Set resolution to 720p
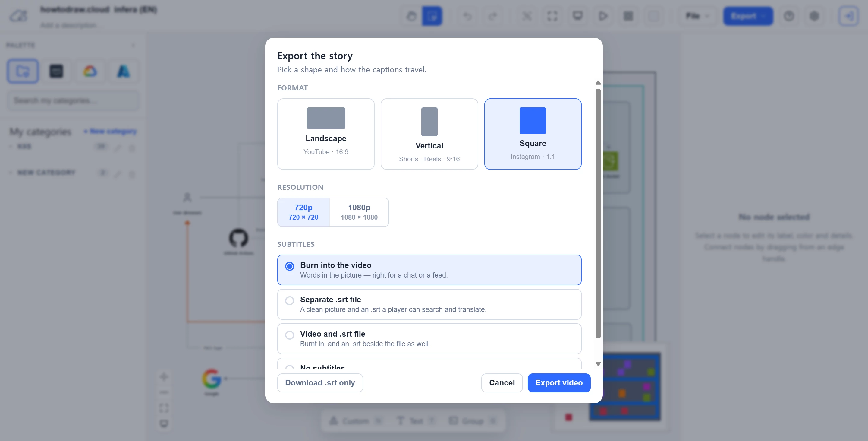868x441 pixels. 303,212
